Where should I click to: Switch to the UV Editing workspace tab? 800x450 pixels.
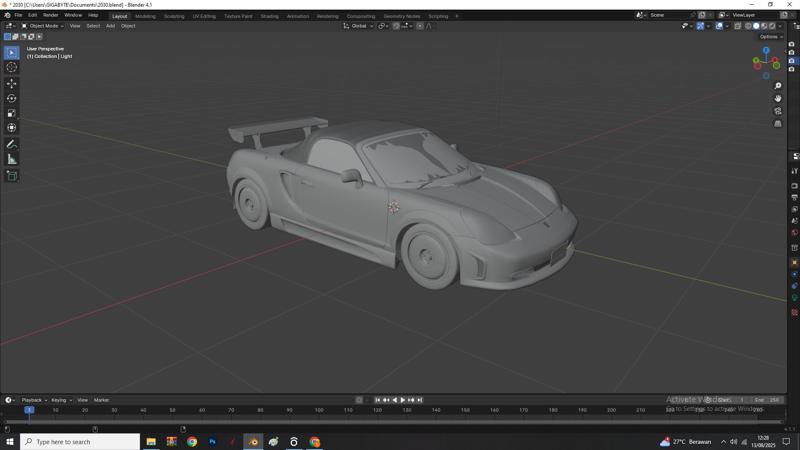pyautogui.click(x=204, y=16)
